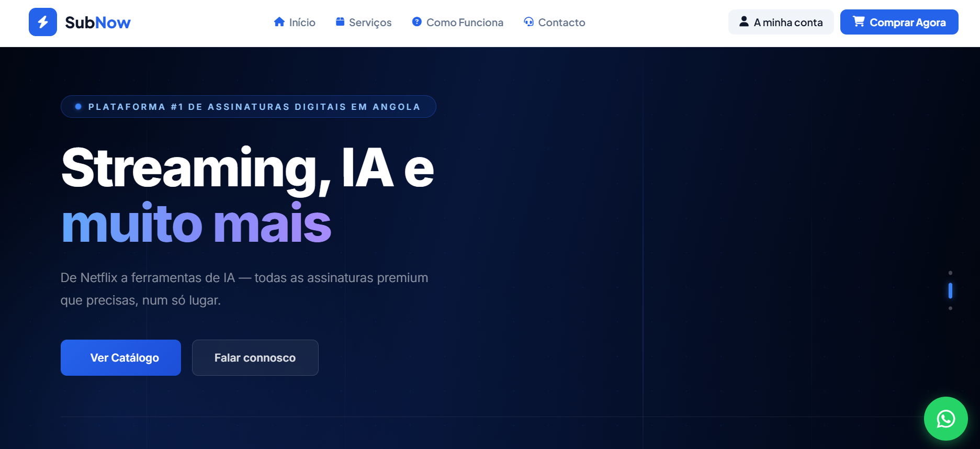Image resolution: width=980 pixels, height=449 pixels.
Task: Click the home icon beside Início
Action: 279,21
